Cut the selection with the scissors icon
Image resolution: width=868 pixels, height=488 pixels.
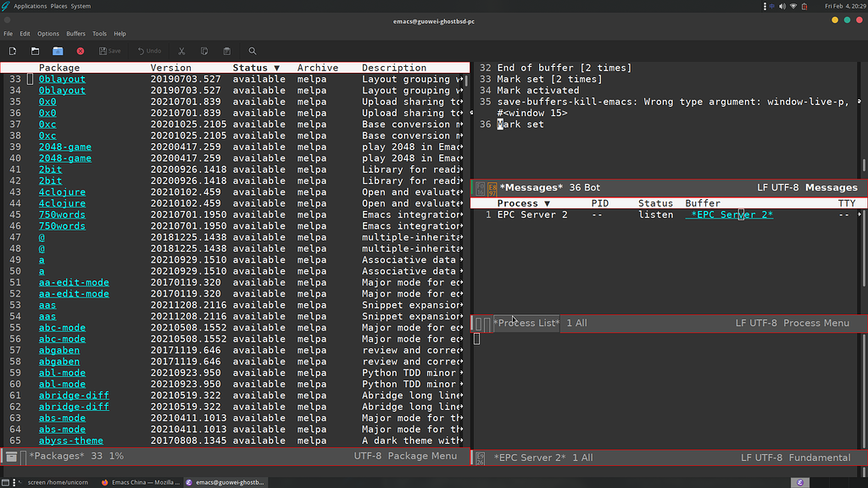[181, 51]
